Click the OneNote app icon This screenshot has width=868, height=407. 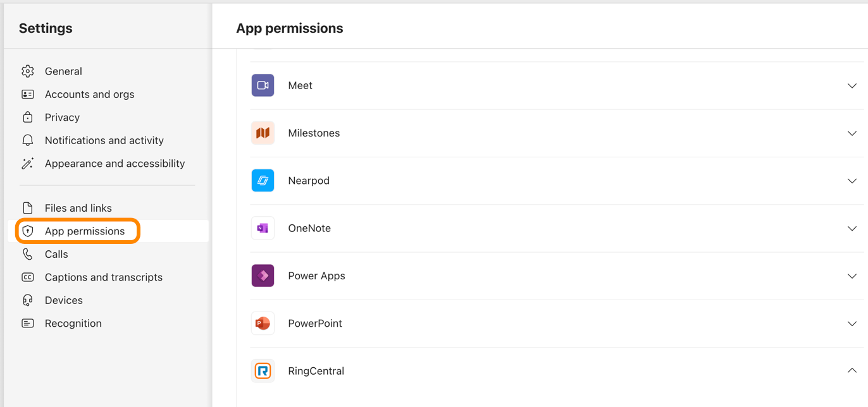coord(263,228)
